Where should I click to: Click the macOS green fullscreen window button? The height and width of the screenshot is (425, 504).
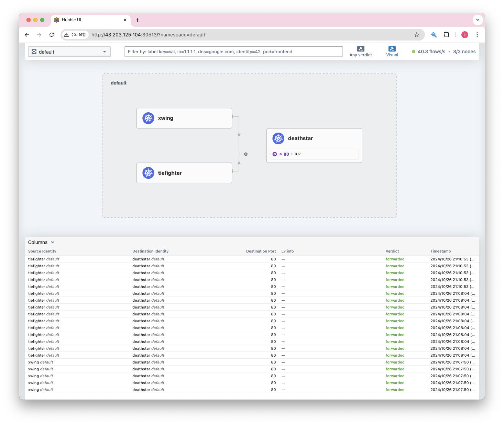(x=42, y=20)
